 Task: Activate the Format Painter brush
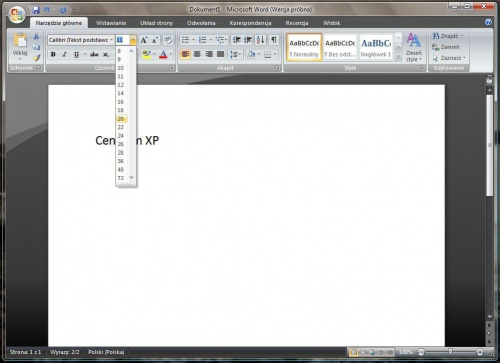37,58
